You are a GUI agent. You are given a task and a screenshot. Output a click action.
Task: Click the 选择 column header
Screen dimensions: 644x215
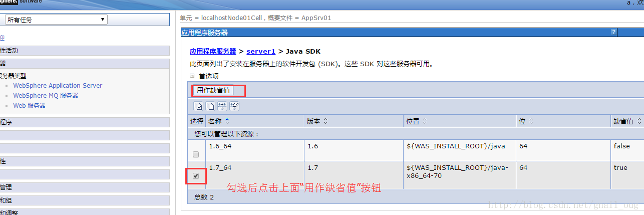pos(197,121)
